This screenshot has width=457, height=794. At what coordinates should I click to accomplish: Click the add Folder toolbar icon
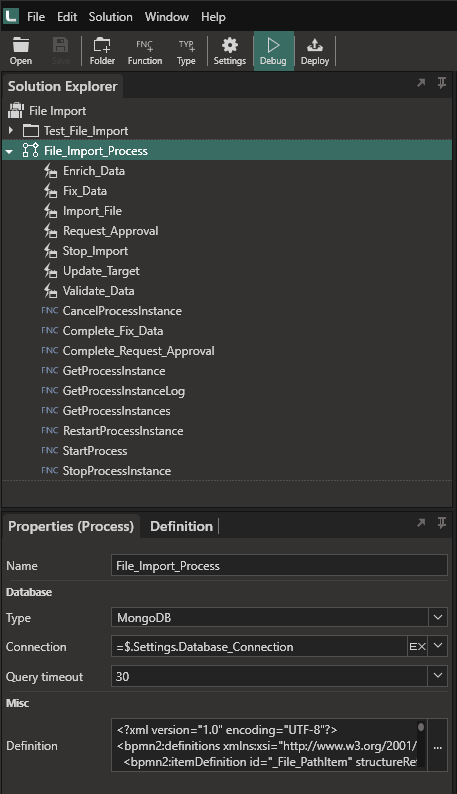(x=102, y=52)
